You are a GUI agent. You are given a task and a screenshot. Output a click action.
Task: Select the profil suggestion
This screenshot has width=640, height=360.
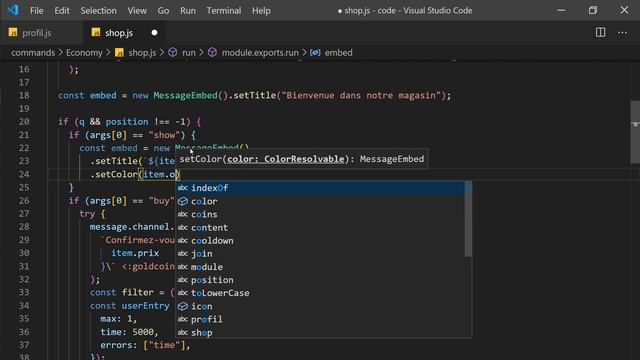(320, 319)
